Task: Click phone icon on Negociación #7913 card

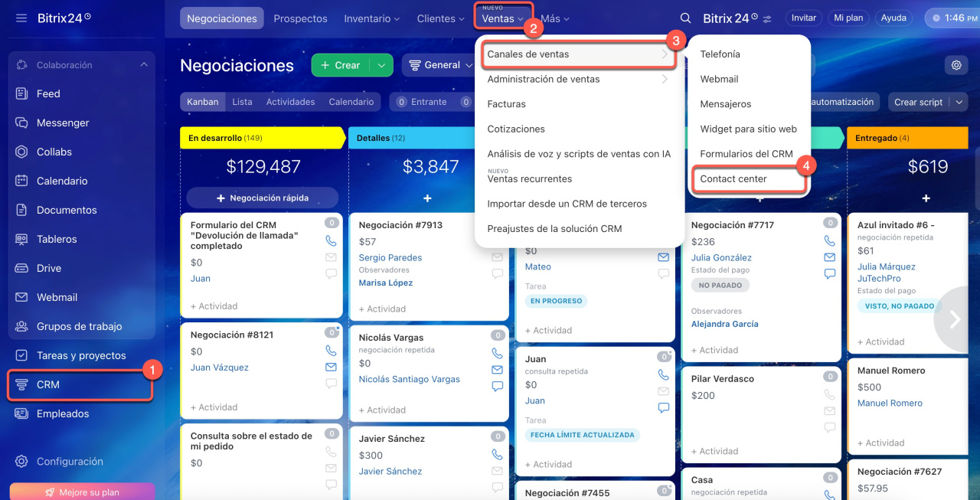Action: tap(497, 240)
